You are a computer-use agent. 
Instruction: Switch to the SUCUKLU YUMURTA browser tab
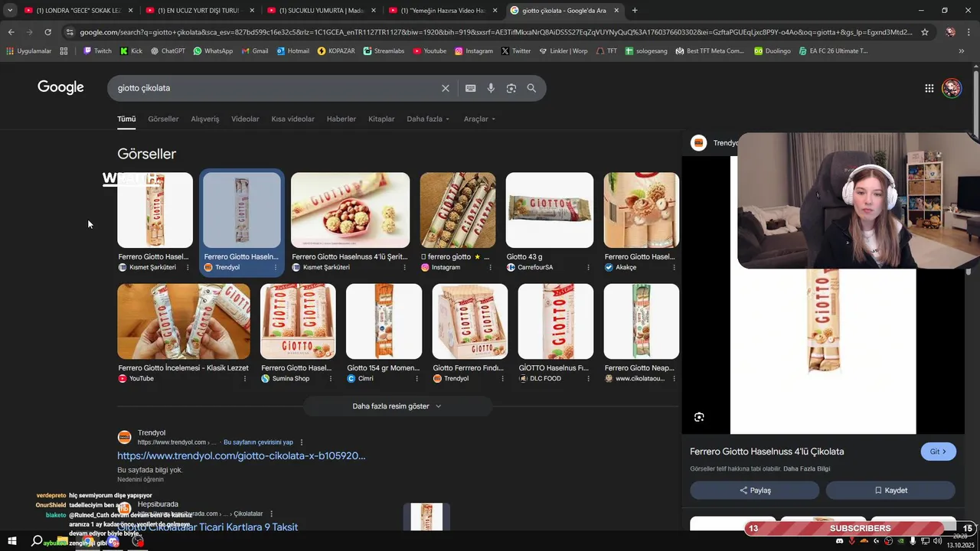320,11
